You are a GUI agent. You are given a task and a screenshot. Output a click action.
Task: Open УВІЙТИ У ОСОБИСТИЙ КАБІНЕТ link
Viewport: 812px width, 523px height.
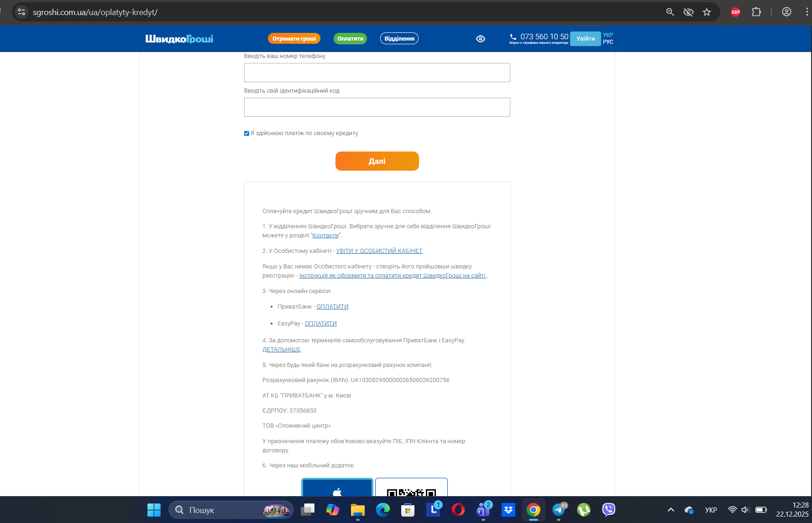(x=379, y=251)
